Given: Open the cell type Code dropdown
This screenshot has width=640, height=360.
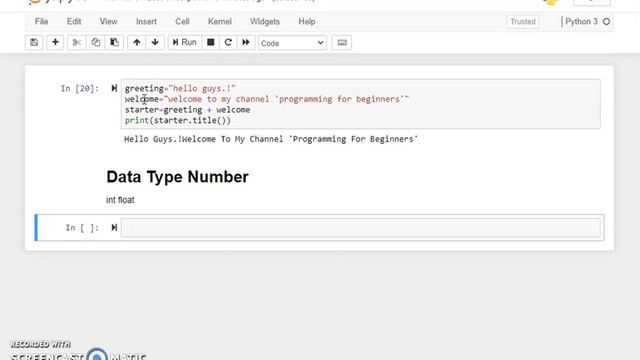Looking at the screenshot, I should (292, 43).
